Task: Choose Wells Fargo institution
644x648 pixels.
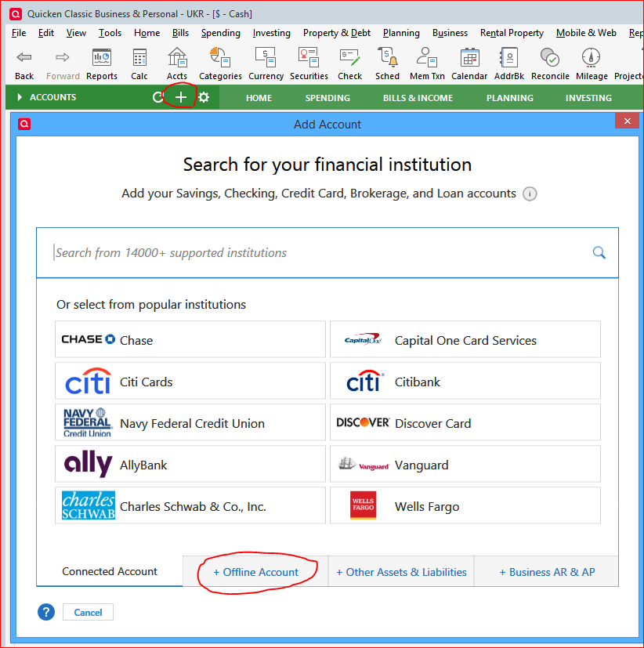Action: point(465,505)
